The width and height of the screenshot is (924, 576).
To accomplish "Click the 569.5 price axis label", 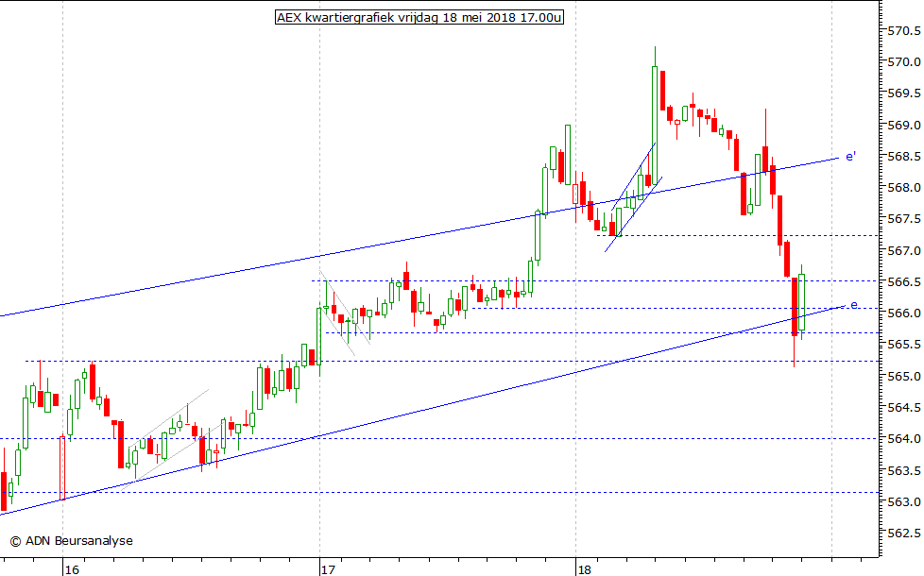I will coord(904,93).
